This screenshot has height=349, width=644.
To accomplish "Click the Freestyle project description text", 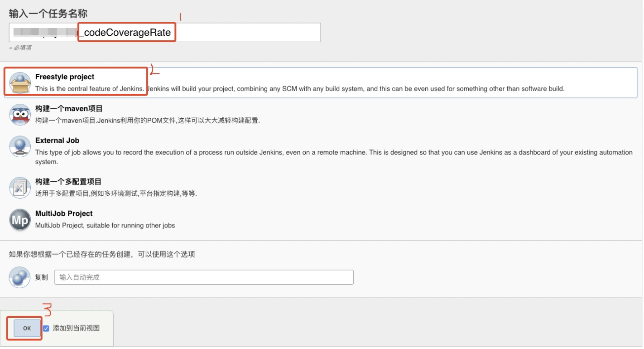I will coord(300,89).
